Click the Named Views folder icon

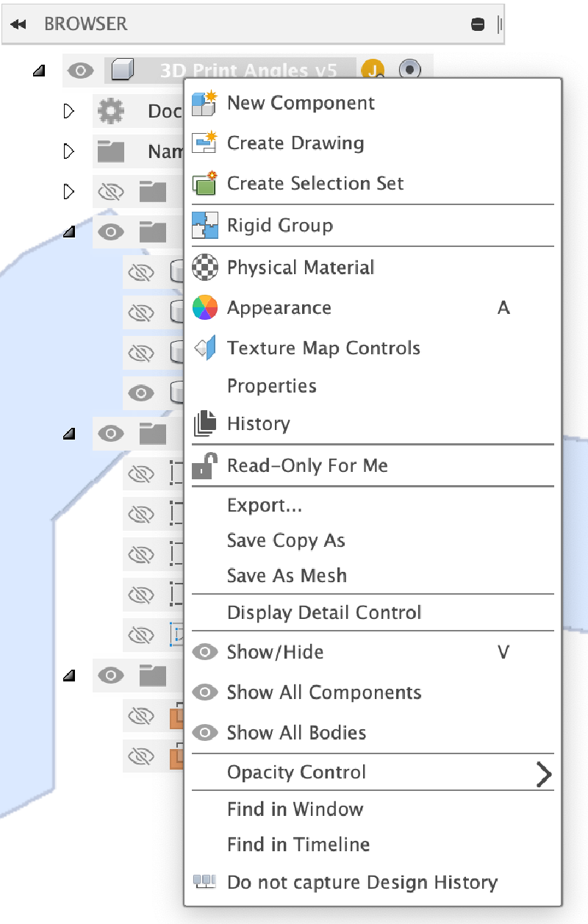[111, 151]
